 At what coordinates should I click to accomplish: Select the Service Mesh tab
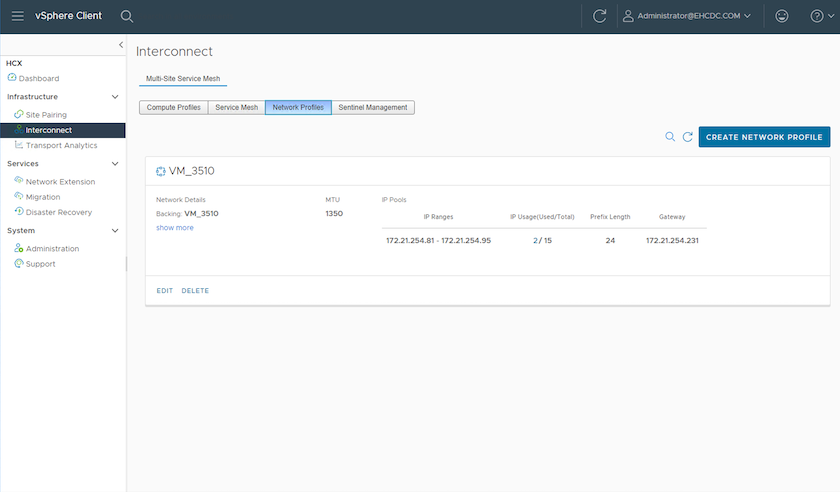tap(237, 107)
